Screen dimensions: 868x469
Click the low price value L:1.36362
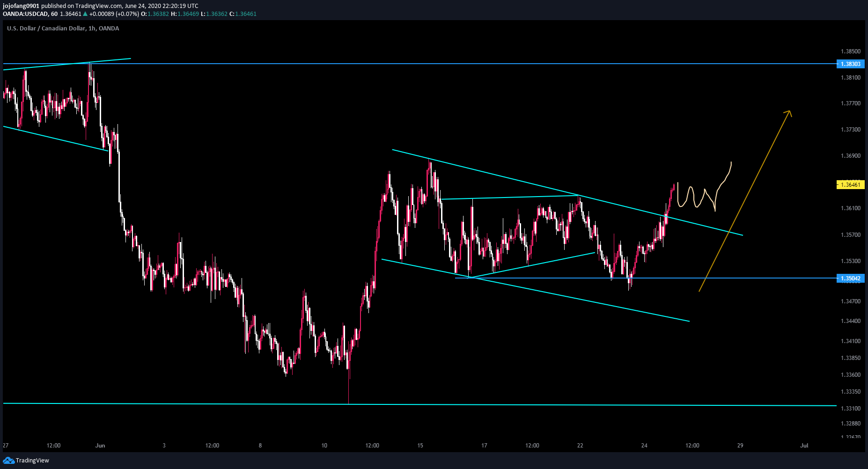click(x=214, y=14)
